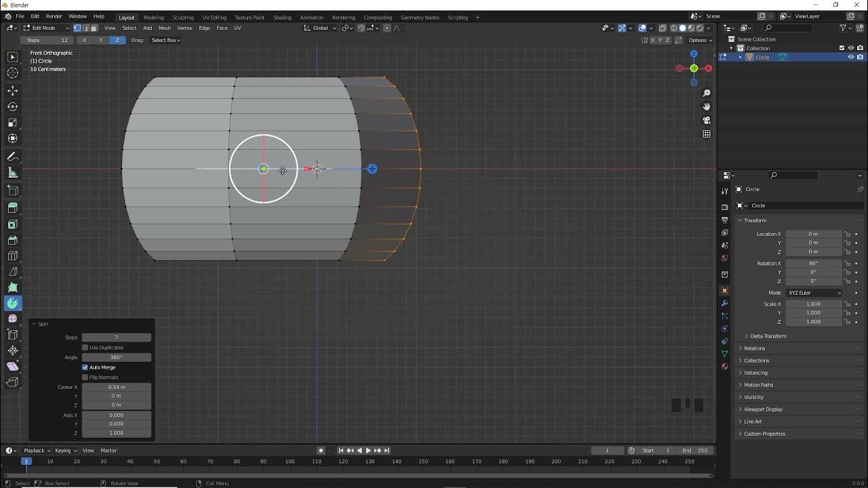The image size is (868, 488).
Task: Select the Rip Region tool
Action: 13,382
